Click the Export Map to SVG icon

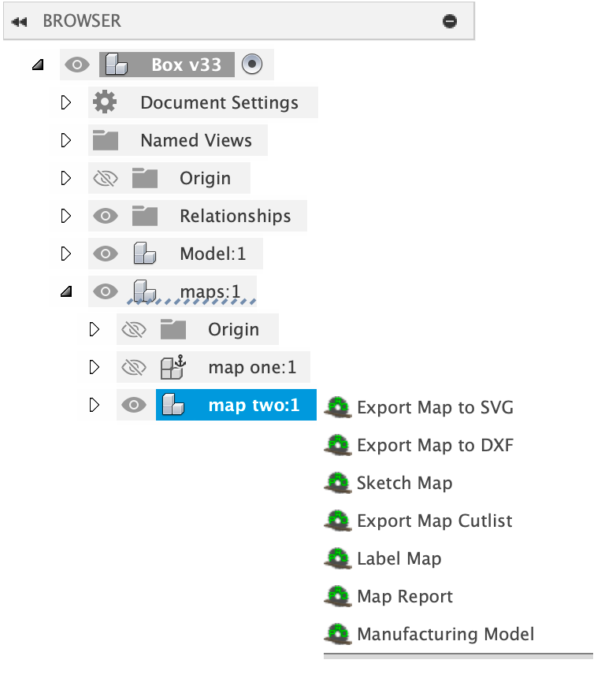click(x=337, y=407)
